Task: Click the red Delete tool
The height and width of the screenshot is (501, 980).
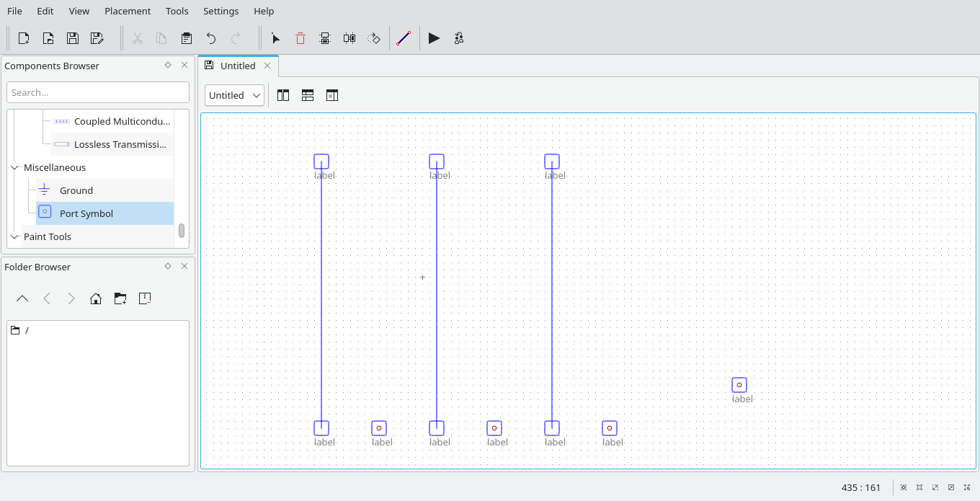Action: [x=300, y=38]
